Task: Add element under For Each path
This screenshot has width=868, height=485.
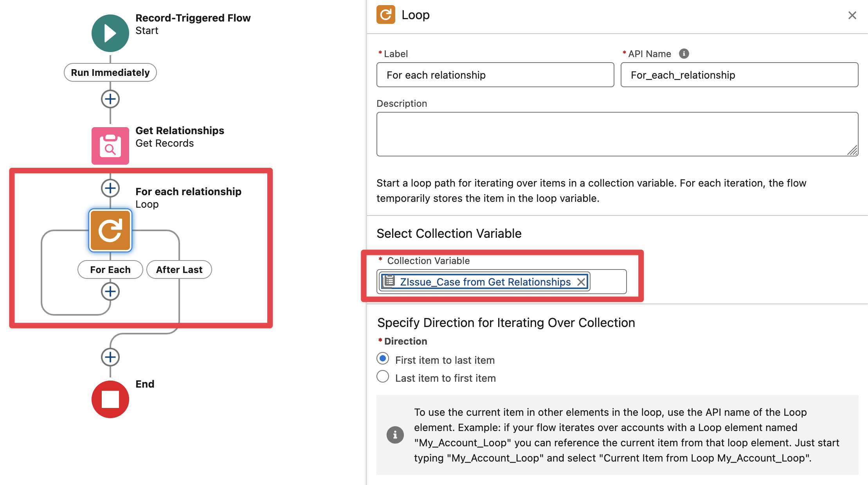Action: coord(110,291)
